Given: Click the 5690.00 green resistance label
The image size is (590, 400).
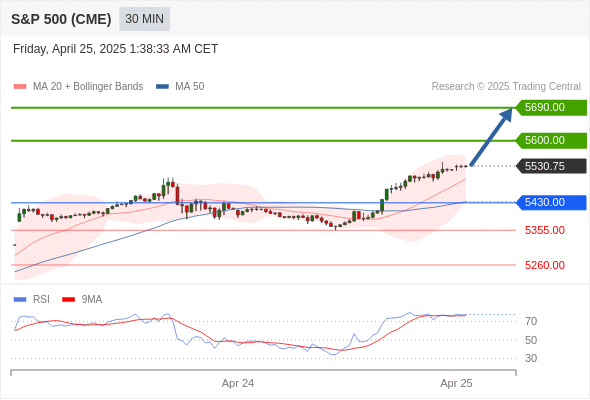Looking at the screenshot, I should coord(551,108).
